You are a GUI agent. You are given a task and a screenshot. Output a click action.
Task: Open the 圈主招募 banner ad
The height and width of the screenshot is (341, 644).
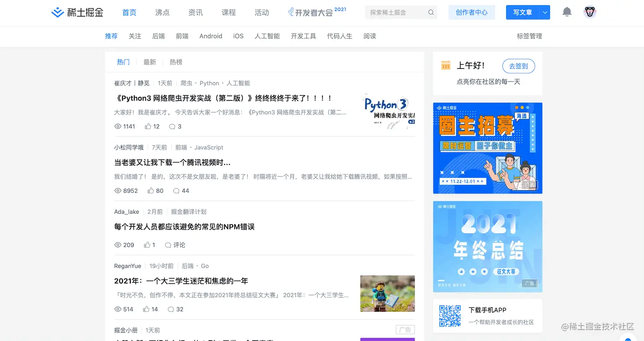(488, 148)
